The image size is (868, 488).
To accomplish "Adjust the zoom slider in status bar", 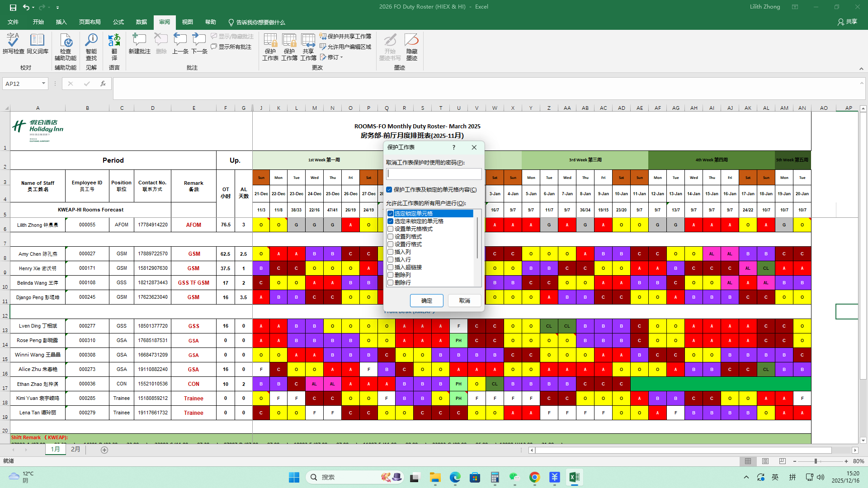I will (816, 461).
